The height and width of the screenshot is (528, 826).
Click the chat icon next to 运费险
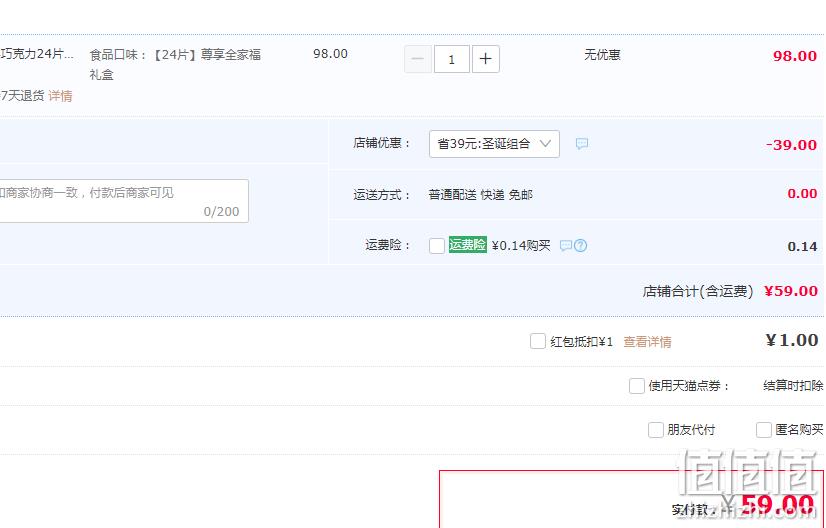[x=566, y=246]
